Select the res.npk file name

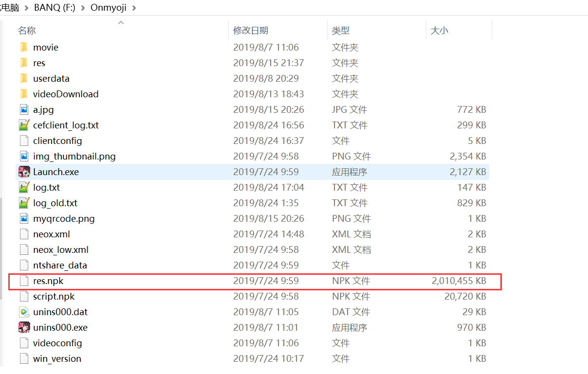48,281
